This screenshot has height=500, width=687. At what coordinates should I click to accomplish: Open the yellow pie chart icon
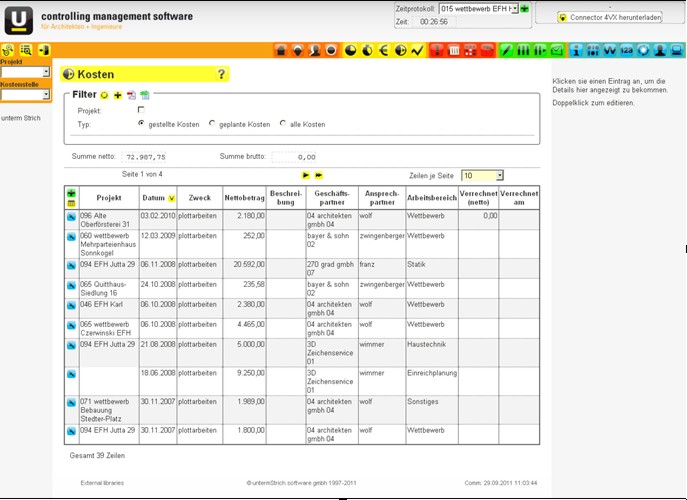pyautogui.click(x=350, y=50)
